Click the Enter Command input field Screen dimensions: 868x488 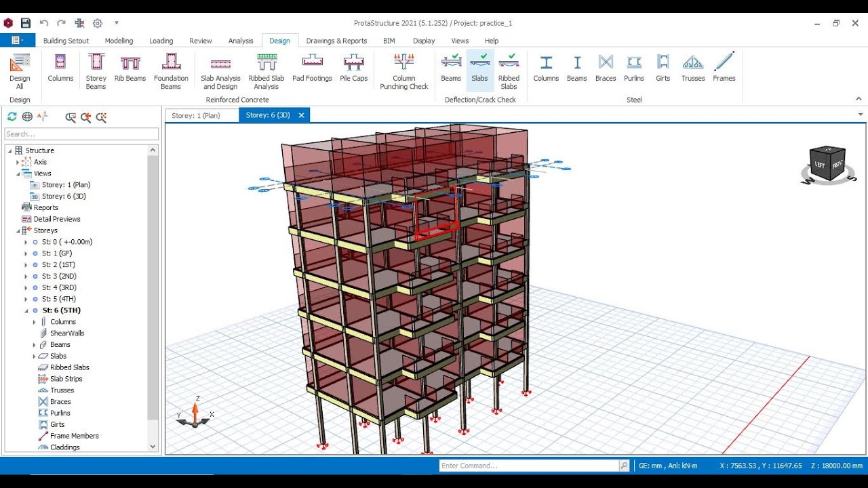(x=529, y=466)
